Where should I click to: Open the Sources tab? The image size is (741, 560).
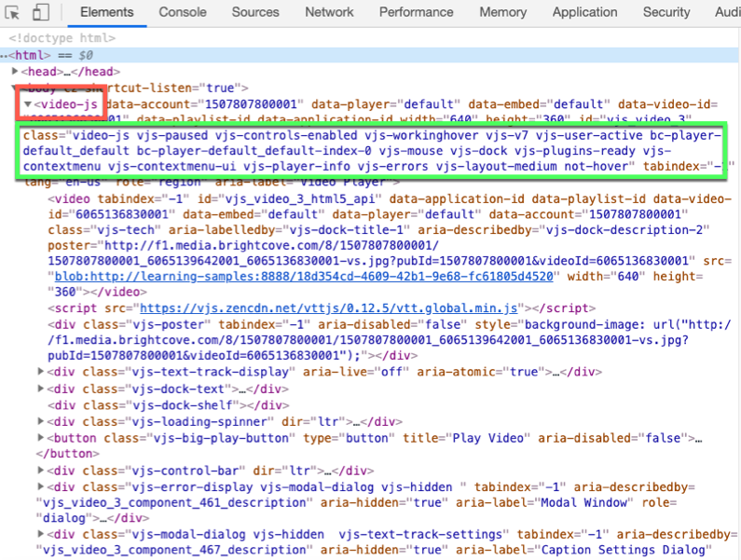click(x=255, y=12)
